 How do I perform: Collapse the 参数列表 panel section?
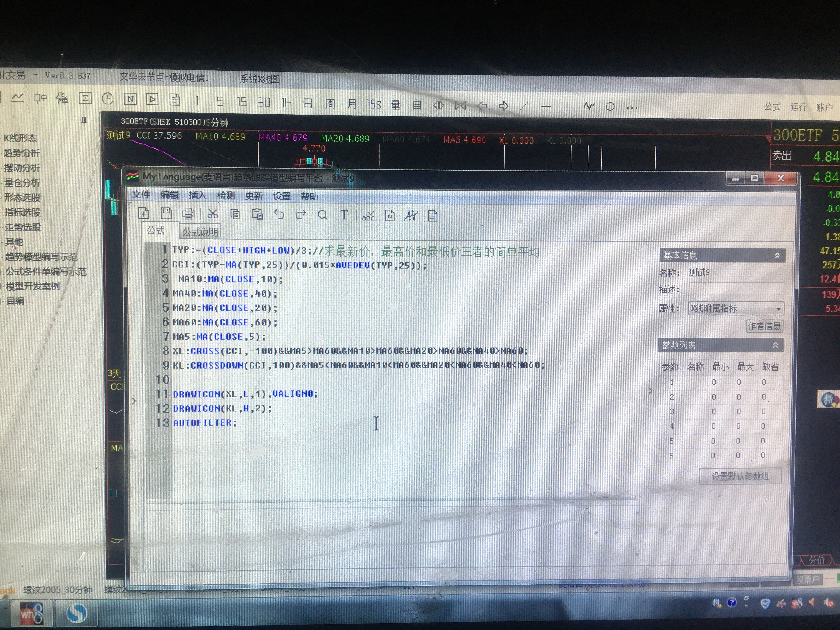[775, 345]
